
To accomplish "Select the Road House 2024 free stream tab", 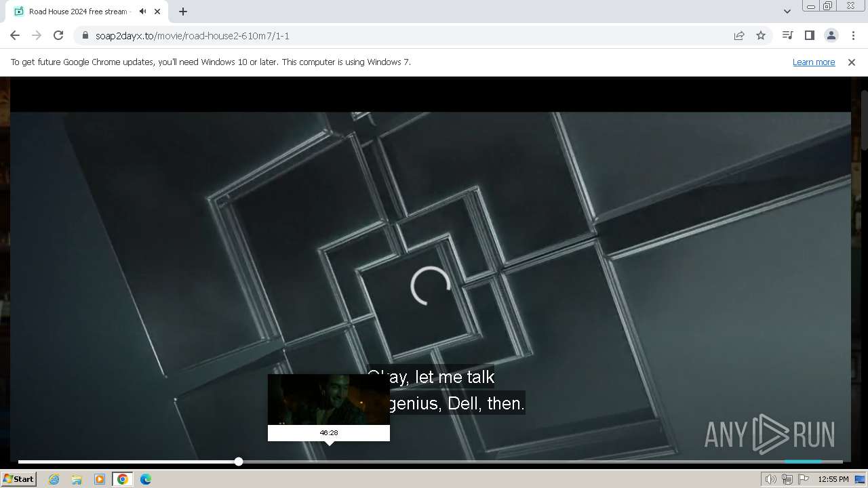I will [87, 12].
